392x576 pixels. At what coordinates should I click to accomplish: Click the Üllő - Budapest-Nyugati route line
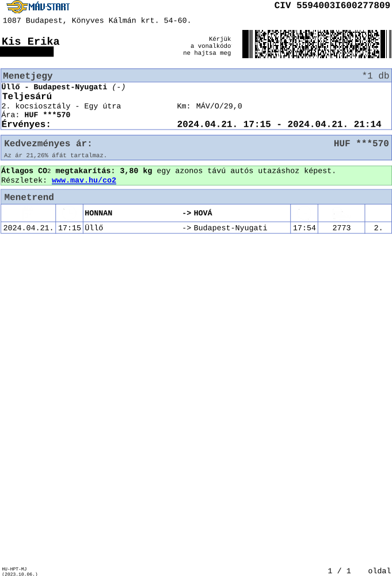pos(63,87)
